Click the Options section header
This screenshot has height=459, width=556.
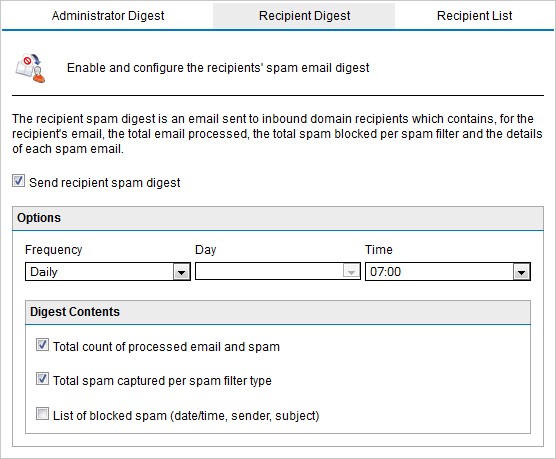(x=278, y=218)
